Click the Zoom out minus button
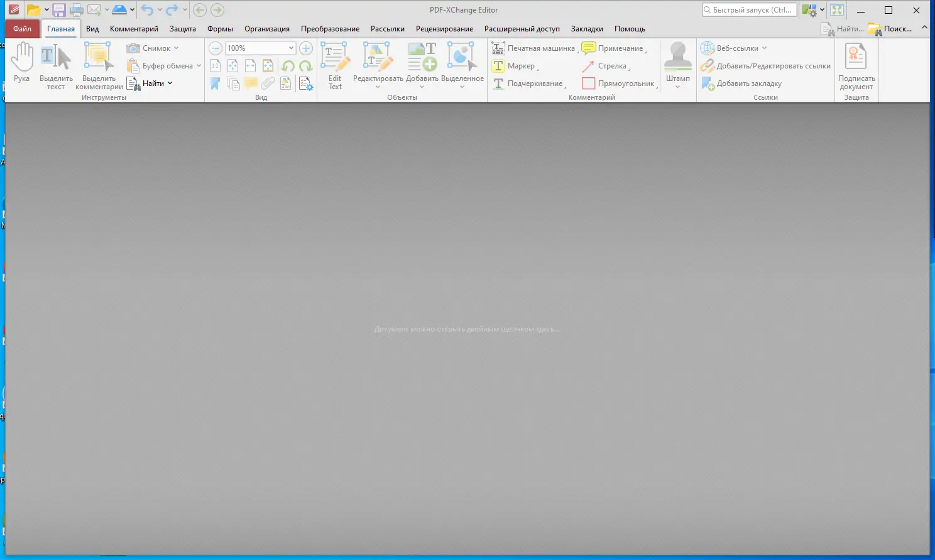 [216, 48]
